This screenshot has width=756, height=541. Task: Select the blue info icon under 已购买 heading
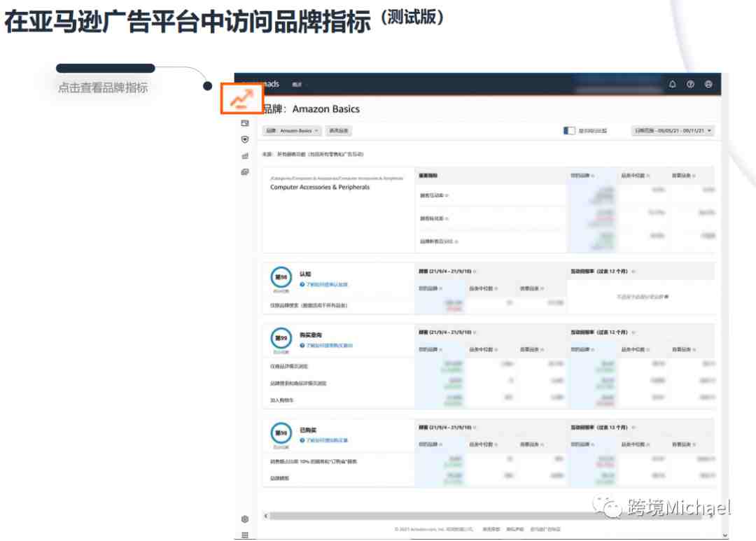[x=302, y=441]
